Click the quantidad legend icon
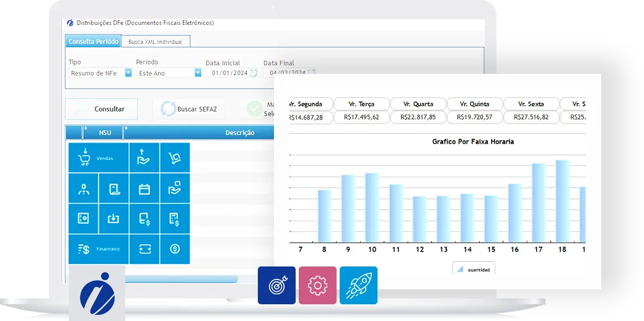Viewport: 644px width, 321px height. (461, 270)
